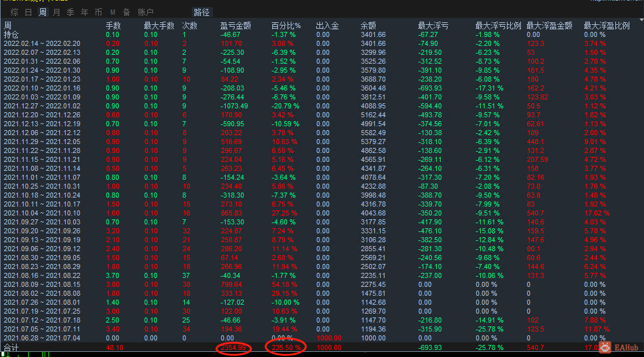This screenshot has width=644, height=357.
Task: Click the 百分比% column header
Action: click(x=286, y=25)
